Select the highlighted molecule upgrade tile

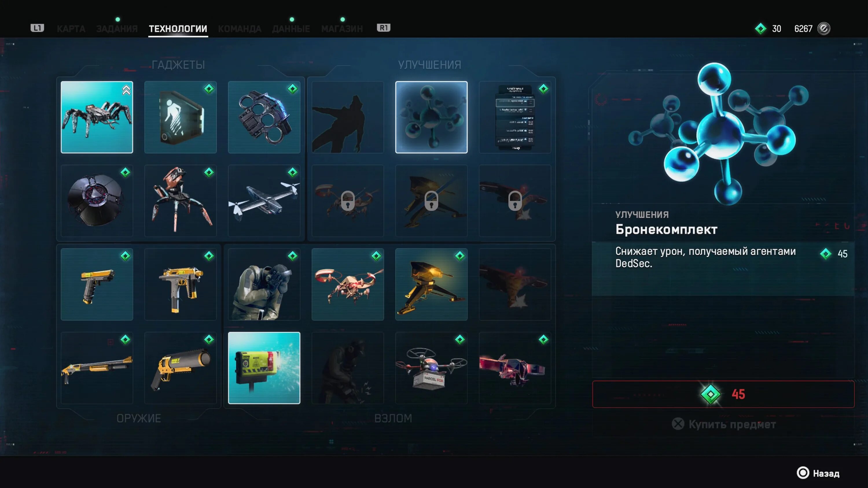[x=431, y=117]
